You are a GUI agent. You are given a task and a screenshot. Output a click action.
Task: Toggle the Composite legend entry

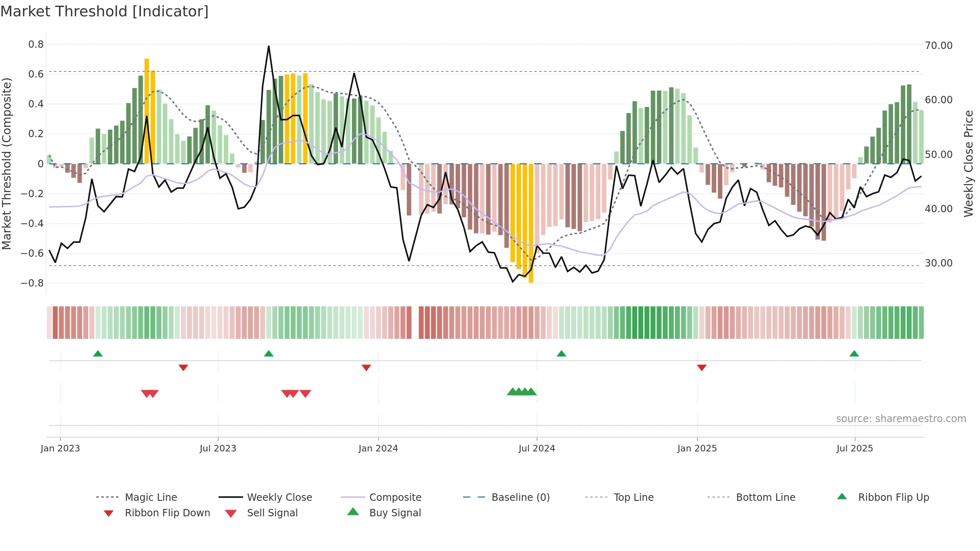381,497
